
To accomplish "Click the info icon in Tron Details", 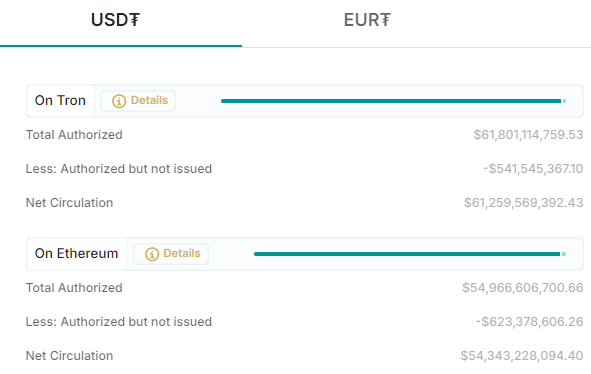I will [119, 101].
